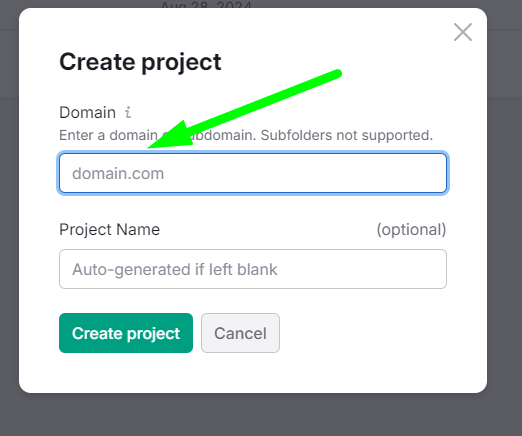The image size is (522, 436).
Task: Click the Project Name label
Action: pyautogui.click(x=109, y=229)
